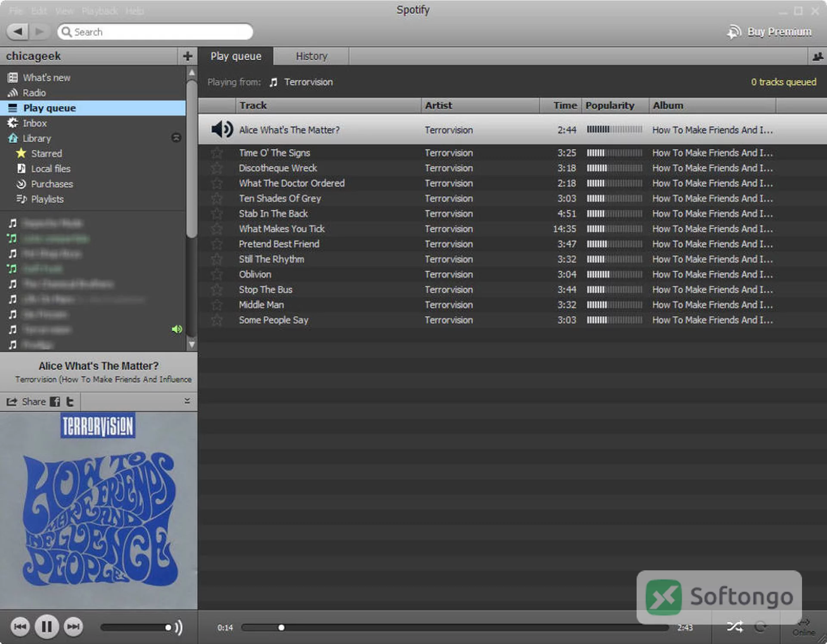Click the sidebar scroll up arrow
827x644 pixels.
coord(192,72)
